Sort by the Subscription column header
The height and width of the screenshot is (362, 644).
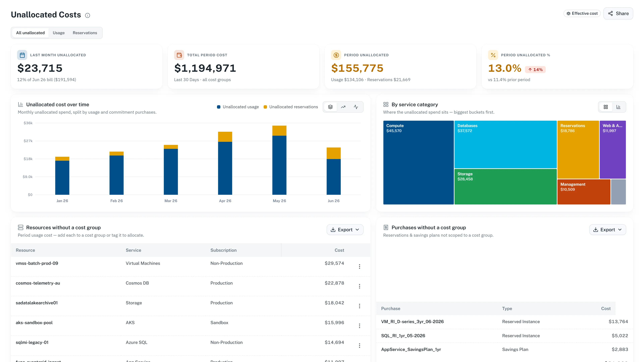[x=223, y=250]
